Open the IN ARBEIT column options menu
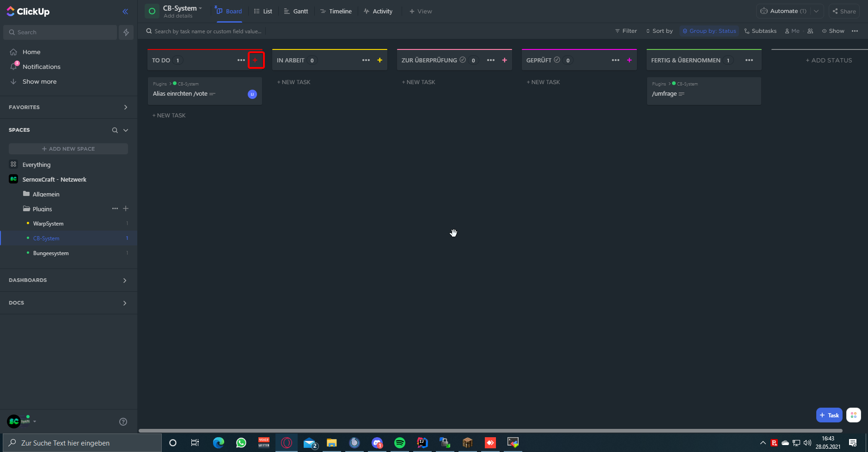The image size is (868, 452). tap(366, 60)
